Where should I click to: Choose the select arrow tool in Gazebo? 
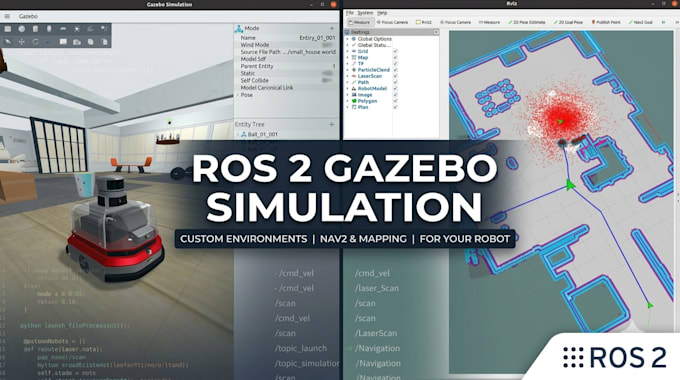tap(8, 42)
